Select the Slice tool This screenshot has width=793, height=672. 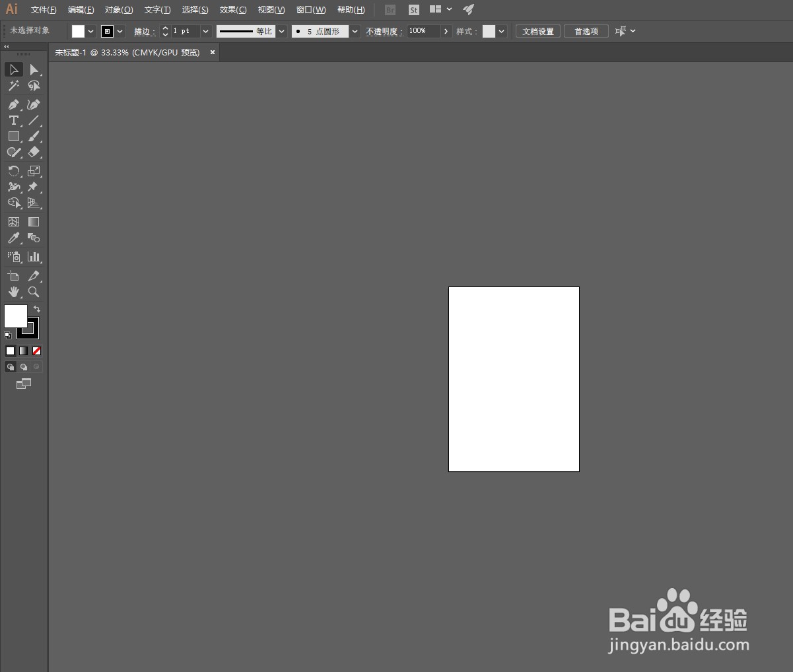tap(34, 276)
